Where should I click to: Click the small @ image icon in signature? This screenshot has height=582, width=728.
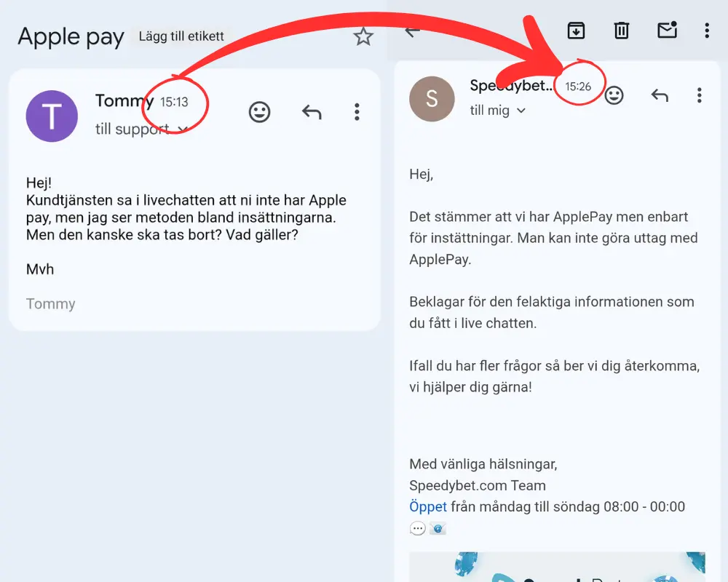click(438, 528)
